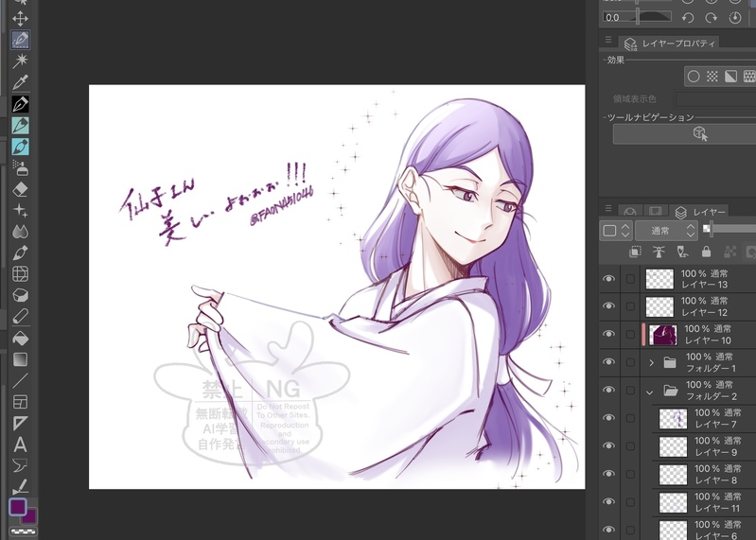The width and height of the screenshot is (756, 540).
Task: Select the highlighted selection pen tool
Action: [20, 40]
